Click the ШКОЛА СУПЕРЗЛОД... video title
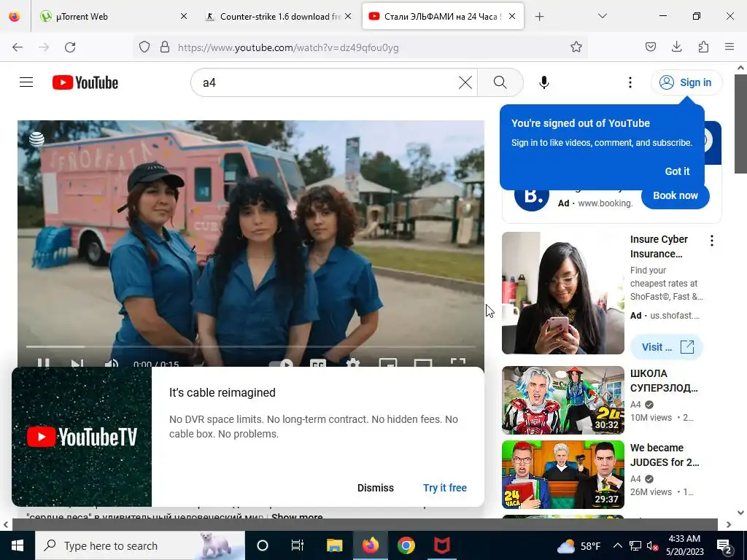This screenshot has height=560, width=747. tap(664, 381)
